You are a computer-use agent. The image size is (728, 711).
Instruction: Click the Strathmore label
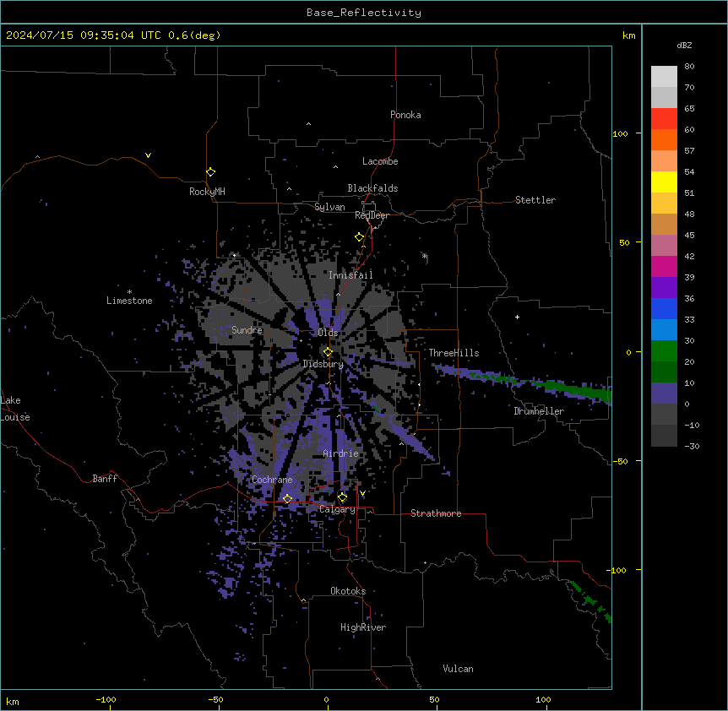[x=436, y=513]
